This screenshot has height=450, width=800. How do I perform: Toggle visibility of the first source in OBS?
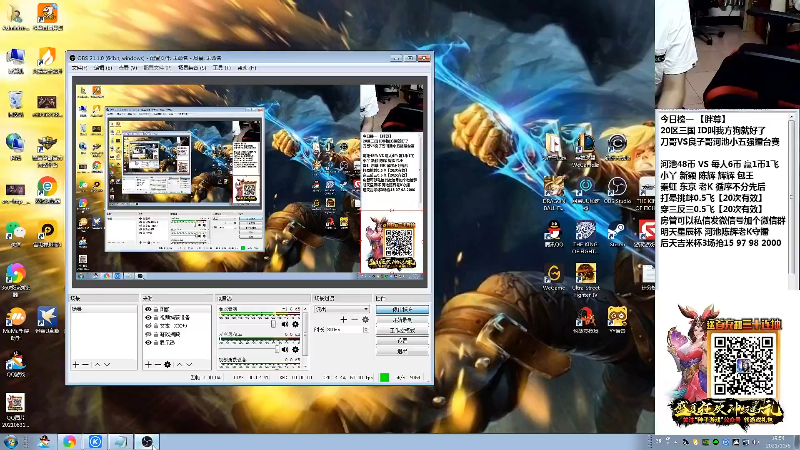coord(148,309)
